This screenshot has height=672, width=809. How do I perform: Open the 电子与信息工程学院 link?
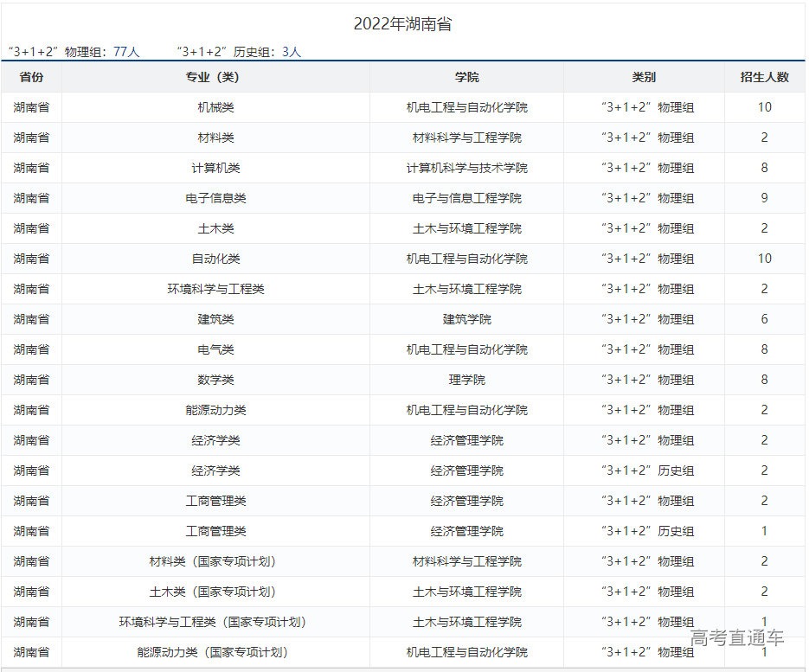coord(466,198)
